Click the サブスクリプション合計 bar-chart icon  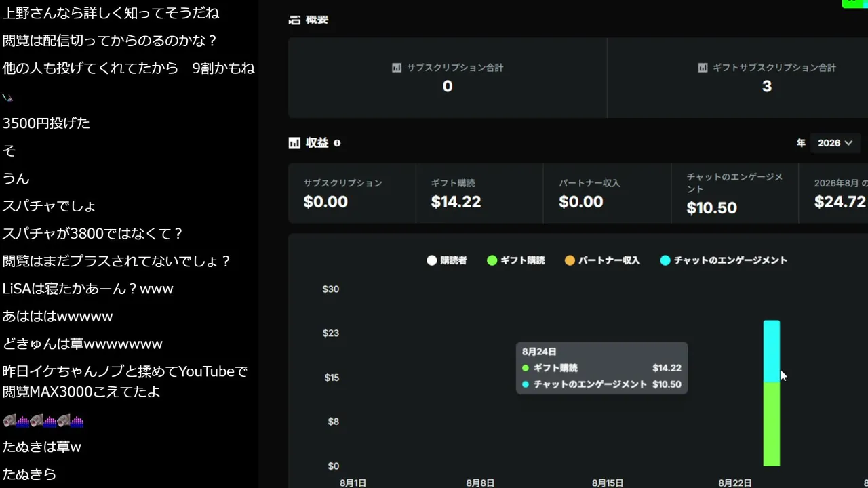click(x=397, y=68)
